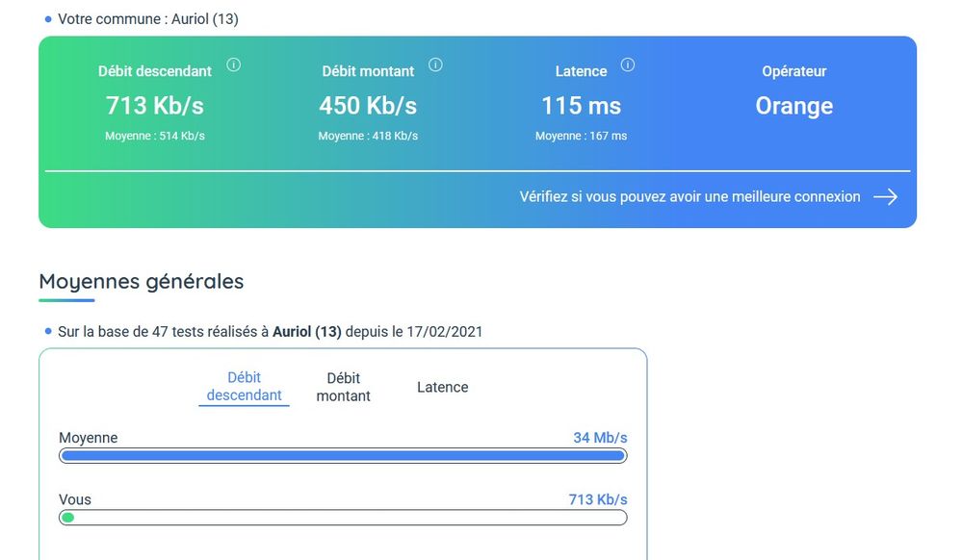The height and width of the screenshot is (560, 962).
Task: Click the Orange operator name
Action: coord(793,106)
